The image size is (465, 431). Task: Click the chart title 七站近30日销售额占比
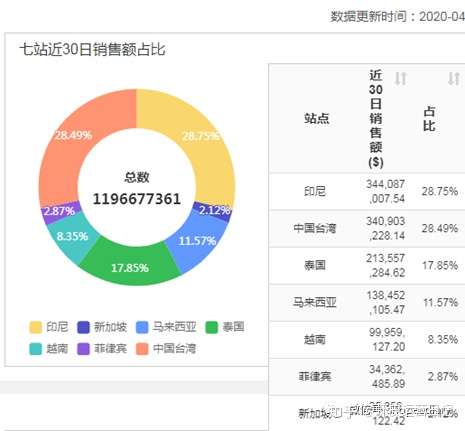tap(92, 49)
